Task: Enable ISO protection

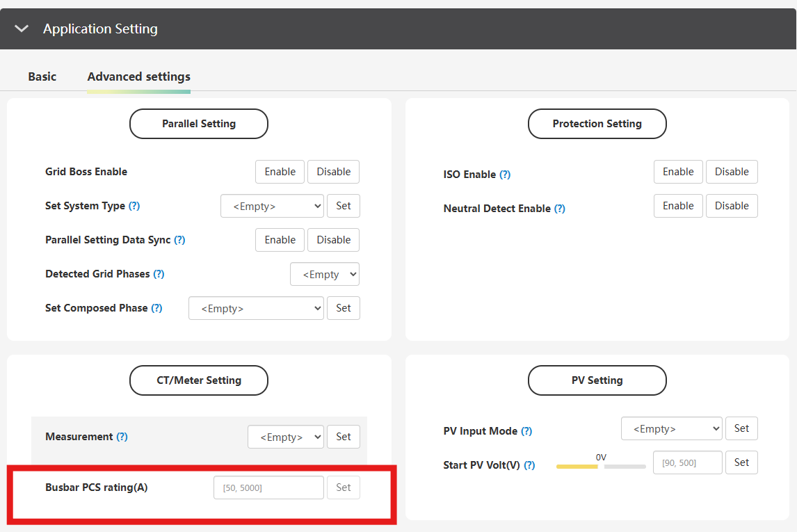Action: point(677,172)
